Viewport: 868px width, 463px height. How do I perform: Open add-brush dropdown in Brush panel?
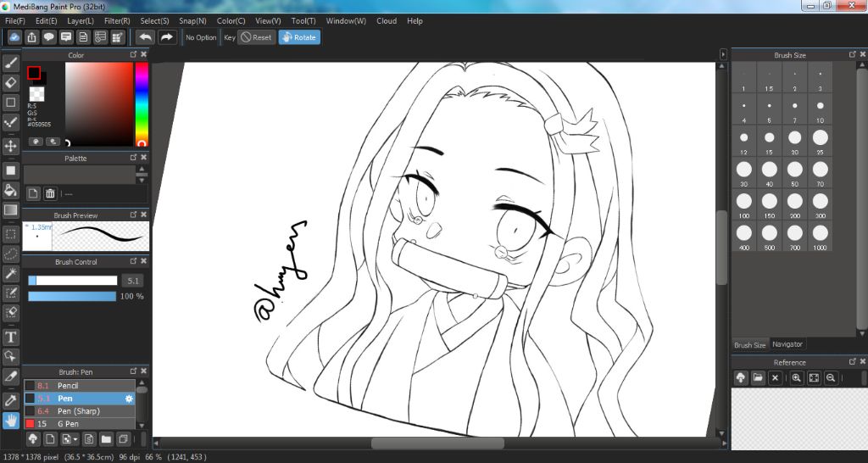[x=70, y=439]
